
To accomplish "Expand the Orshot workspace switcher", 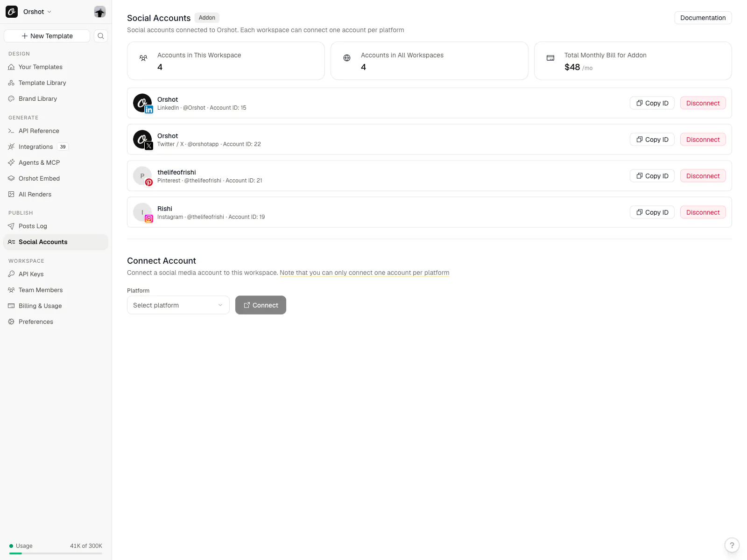I will [x=37, y=12].
